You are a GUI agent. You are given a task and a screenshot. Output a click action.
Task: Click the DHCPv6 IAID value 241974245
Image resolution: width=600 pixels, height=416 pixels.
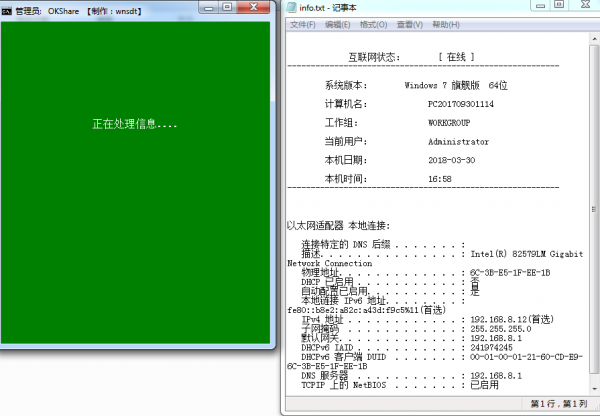491,347
